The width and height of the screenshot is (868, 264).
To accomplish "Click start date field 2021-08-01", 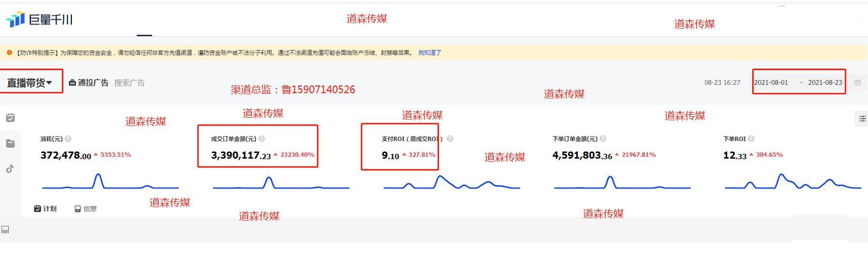I will click(771, 83).
